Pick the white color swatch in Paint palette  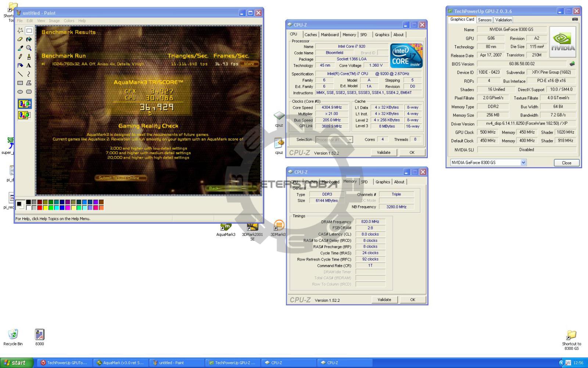click(x=28, y=208)
